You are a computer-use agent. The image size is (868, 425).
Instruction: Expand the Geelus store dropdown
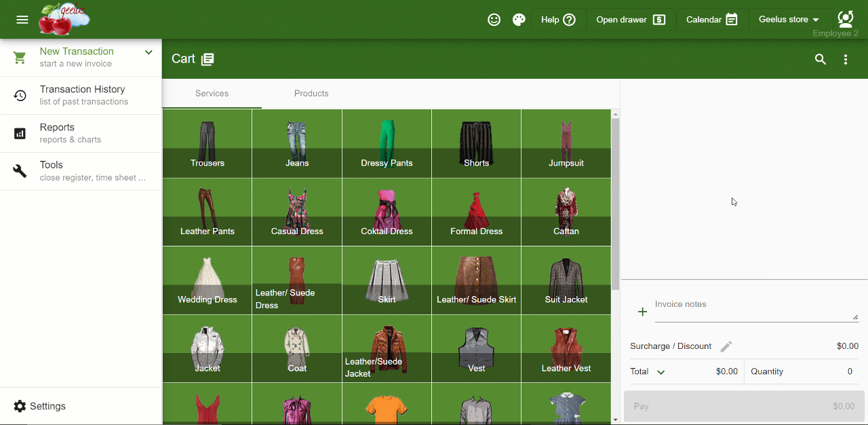(x=789, y=20)
